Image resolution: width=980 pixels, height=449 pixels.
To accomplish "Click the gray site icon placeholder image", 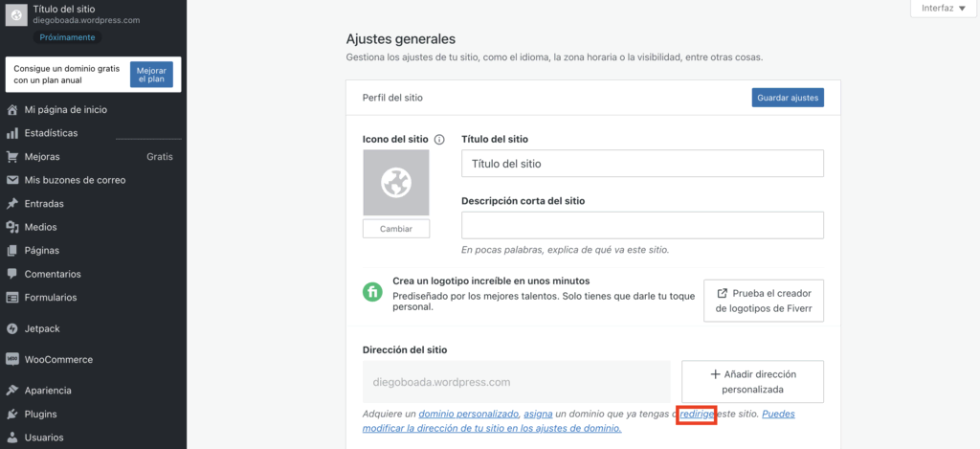I will click(x=396, y=183).
